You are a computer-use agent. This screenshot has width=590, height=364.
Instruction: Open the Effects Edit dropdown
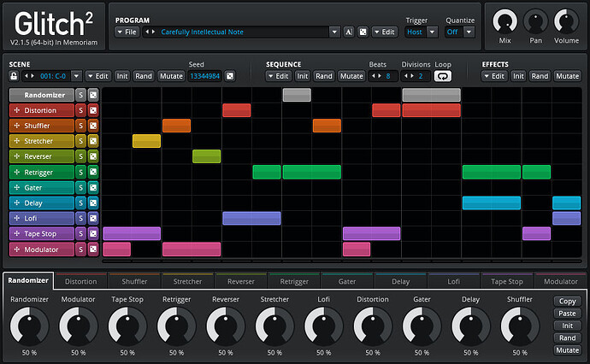pyautogui.click(x=494, y=76)
